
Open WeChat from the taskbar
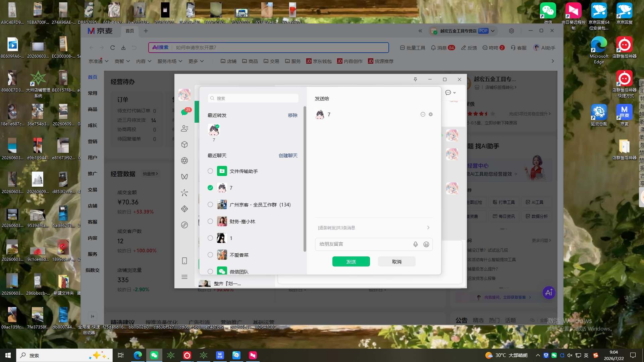tap(154, 355)
